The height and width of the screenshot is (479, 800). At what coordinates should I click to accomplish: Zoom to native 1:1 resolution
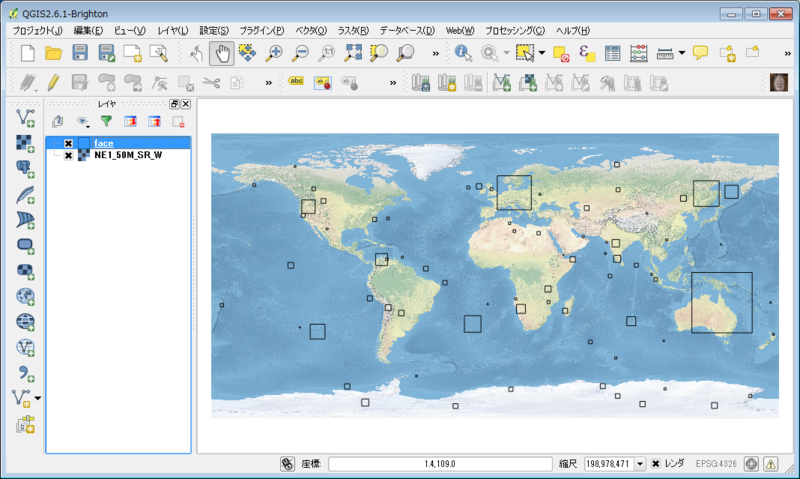click(327, 53)
